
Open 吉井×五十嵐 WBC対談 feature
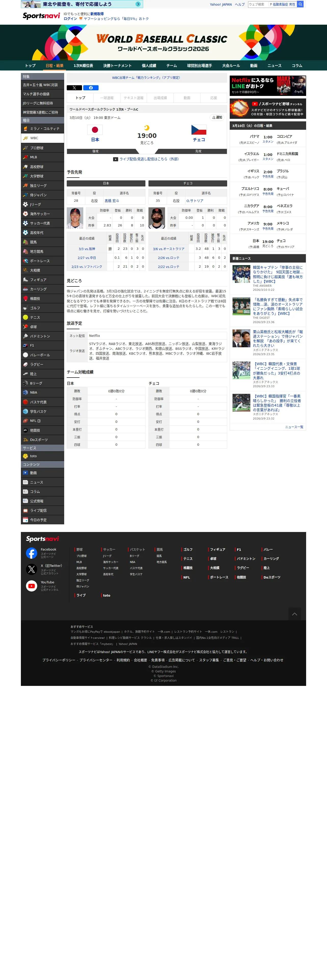pyautogui.click(x=42, y=85)
